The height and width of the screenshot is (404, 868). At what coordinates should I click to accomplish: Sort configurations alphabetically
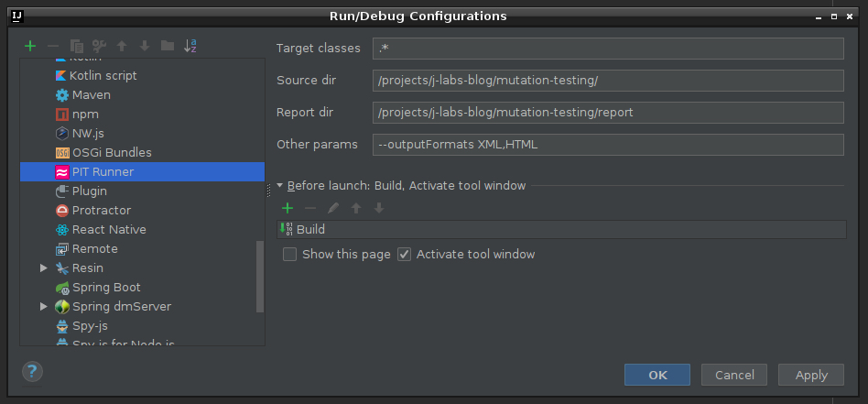tap(190, 46)
